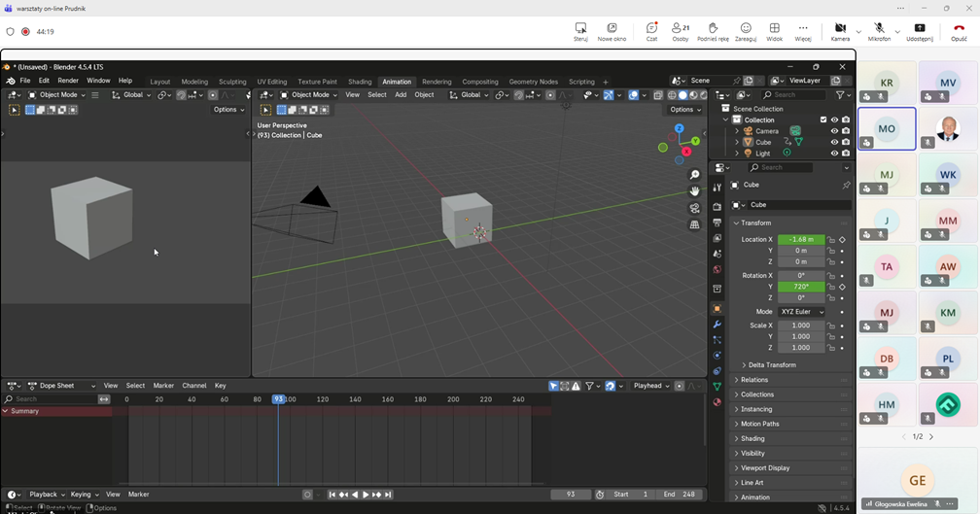Click the zoom magnifier icon in viewport
This screenshot has width=980, height=514.
[694, 175]
